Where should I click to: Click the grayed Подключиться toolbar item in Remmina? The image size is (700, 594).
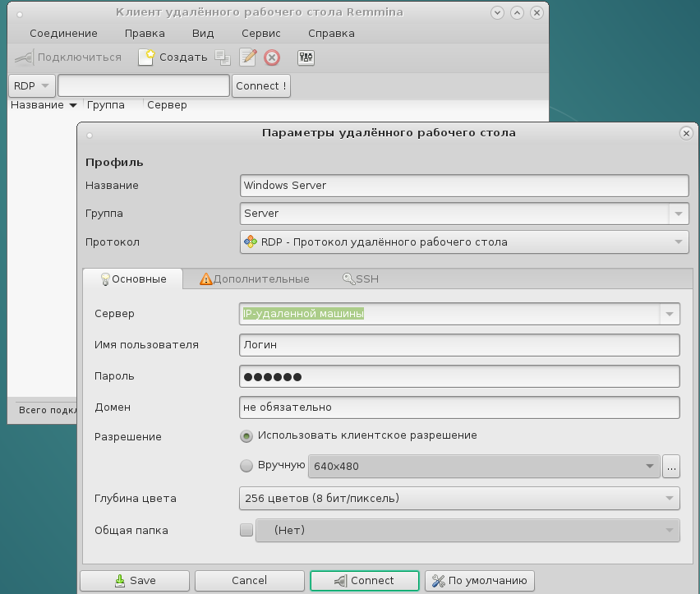pyautogui.click(x=68, y=58)
